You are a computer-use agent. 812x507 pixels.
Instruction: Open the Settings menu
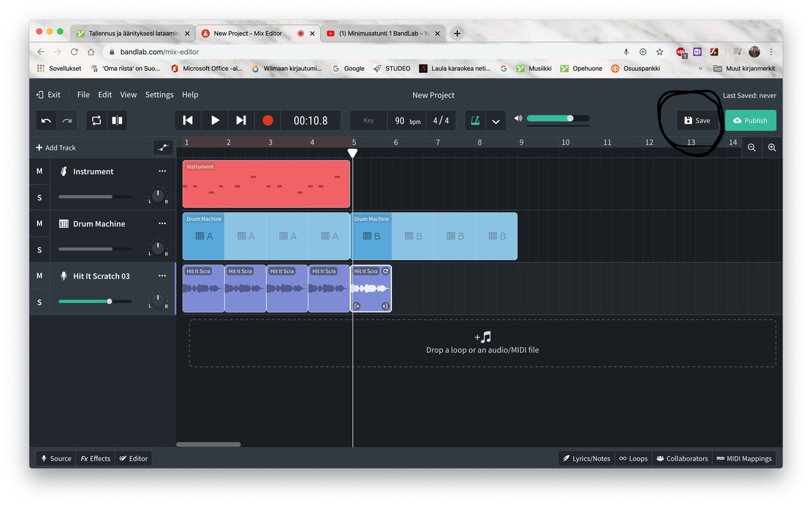click(x=159, y=95)
